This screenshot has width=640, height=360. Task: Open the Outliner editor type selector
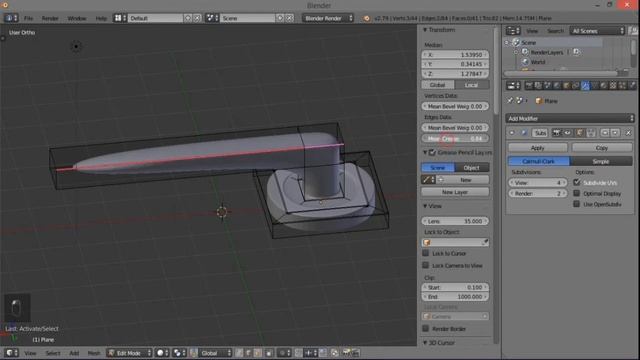(513, 31)
